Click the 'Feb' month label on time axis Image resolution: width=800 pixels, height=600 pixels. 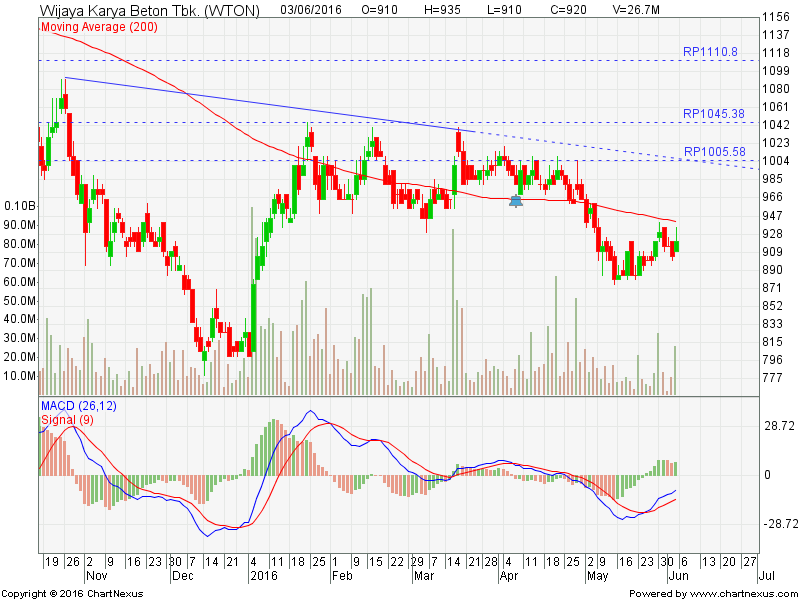342,576
